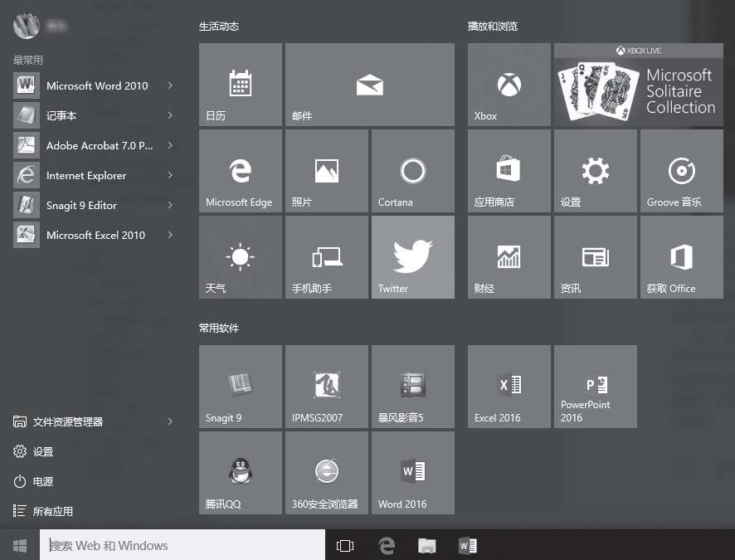Select Snagit 9 Editor from most used list

coord(81,205)
